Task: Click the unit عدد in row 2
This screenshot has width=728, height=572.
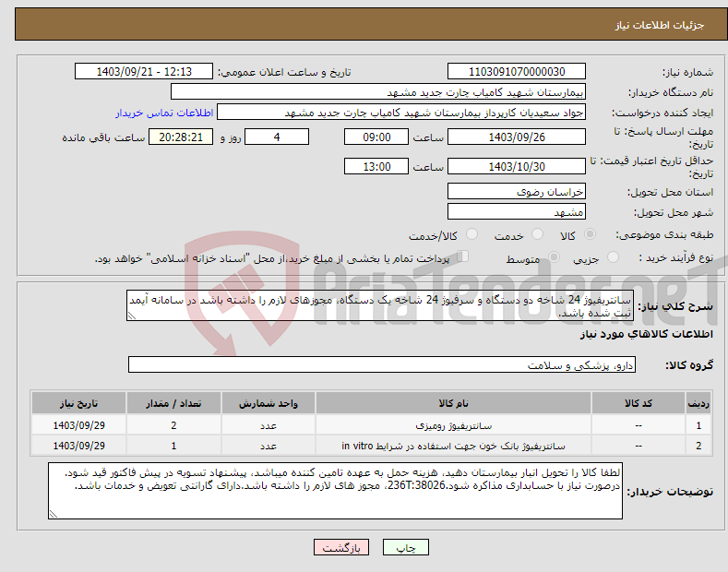Action: [x=269, y=446]
